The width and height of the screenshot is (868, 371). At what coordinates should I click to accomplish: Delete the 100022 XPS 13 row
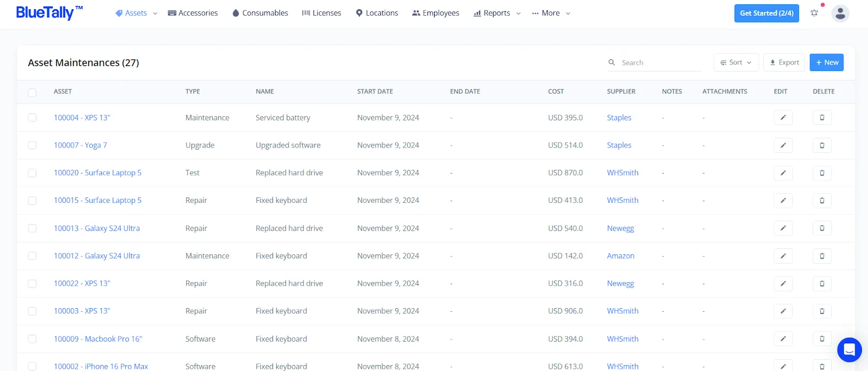822,284
